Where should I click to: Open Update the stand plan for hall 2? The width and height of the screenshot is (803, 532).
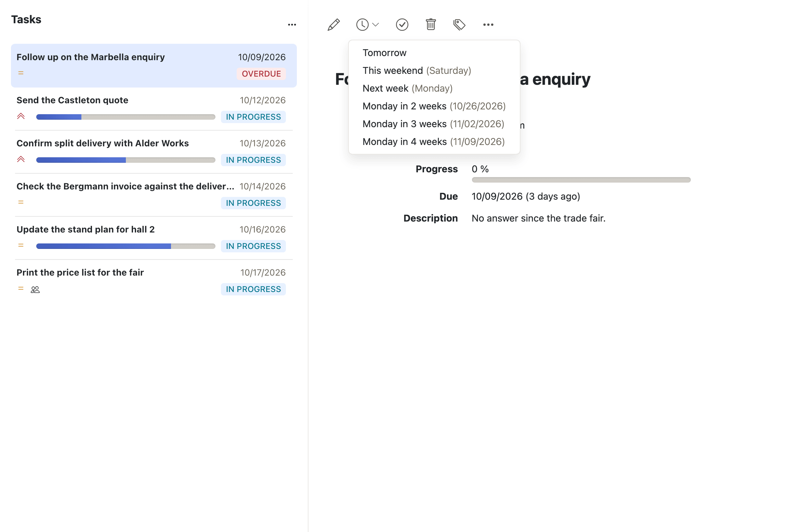(x=154, y=238)
